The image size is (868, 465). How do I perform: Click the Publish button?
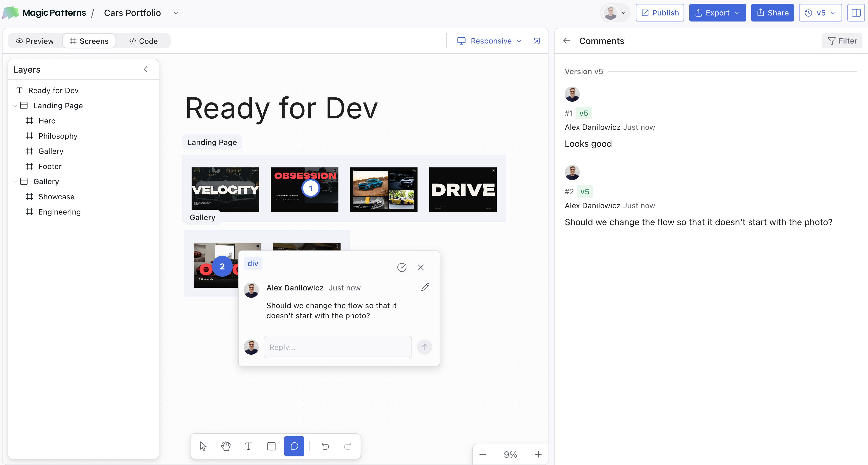coord(660,13)
